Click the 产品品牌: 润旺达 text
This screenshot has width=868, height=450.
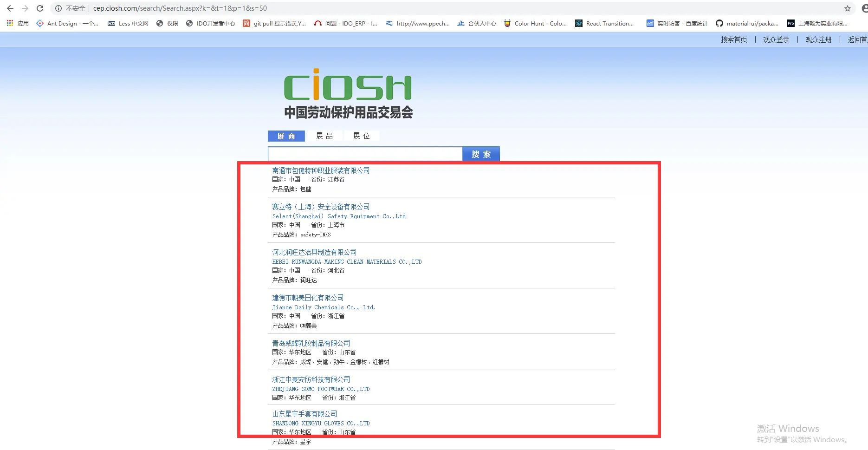(x=294, y=280)
